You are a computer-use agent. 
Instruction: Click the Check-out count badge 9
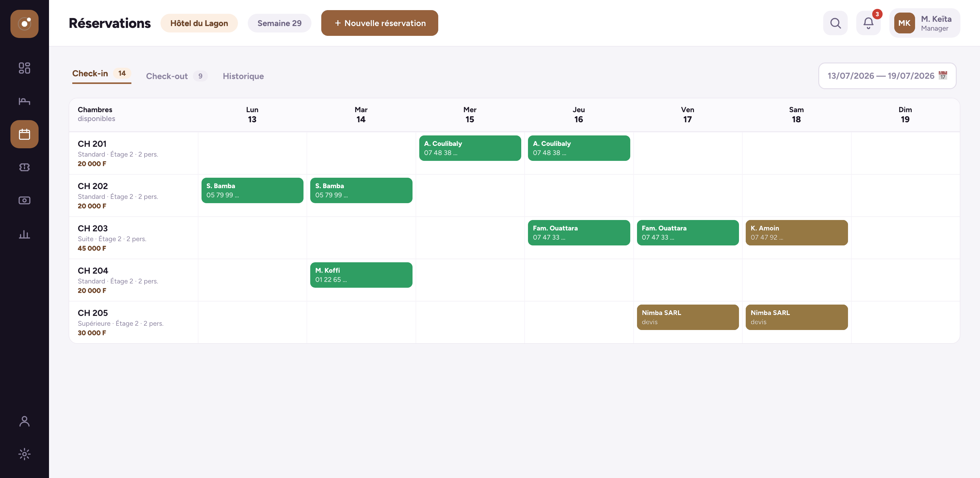point(200,76)
